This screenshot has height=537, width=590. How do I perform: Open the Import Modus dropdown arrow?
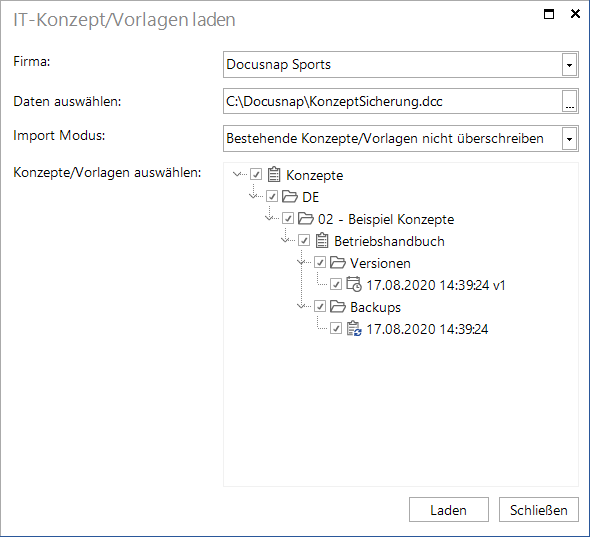coord(570,139)
